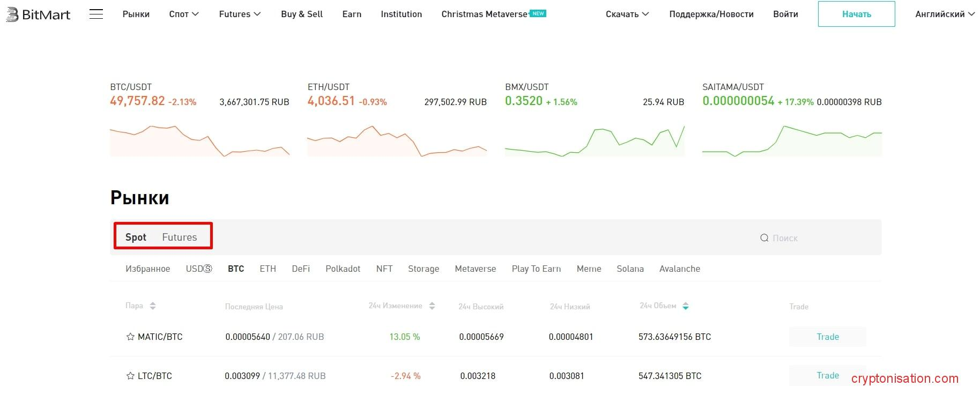Screen dimensions: 980x394
Task: Expand the Futures dropdown in navbar
Action: pos(240,14)
